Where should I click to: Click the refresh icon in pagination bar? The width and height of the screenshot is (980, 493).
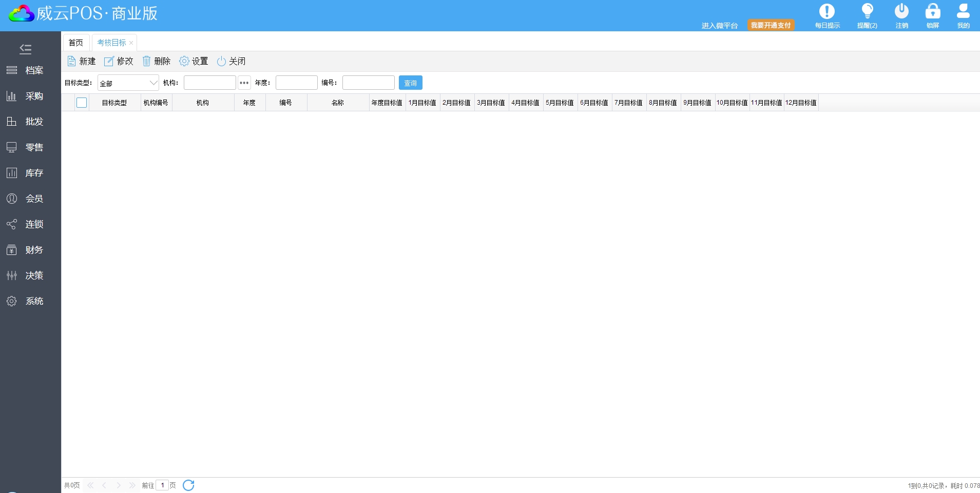tap(188, 485)
